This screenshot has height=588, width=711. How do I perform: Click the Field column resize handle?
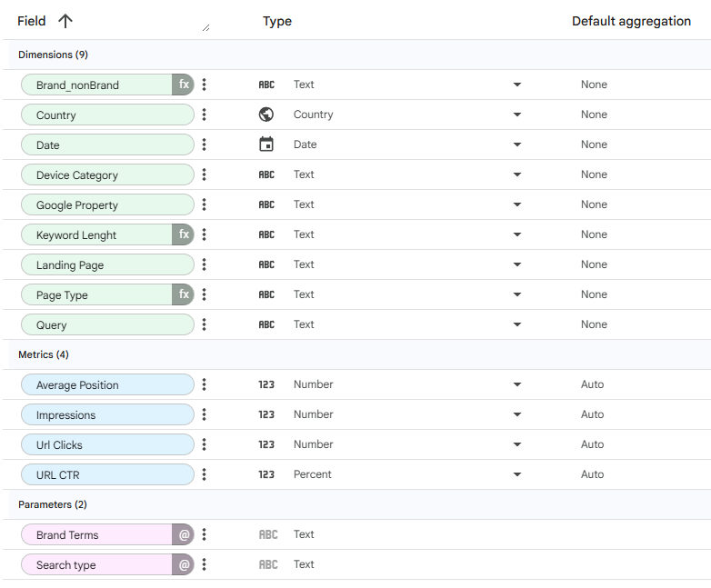(x=205, y=27)
